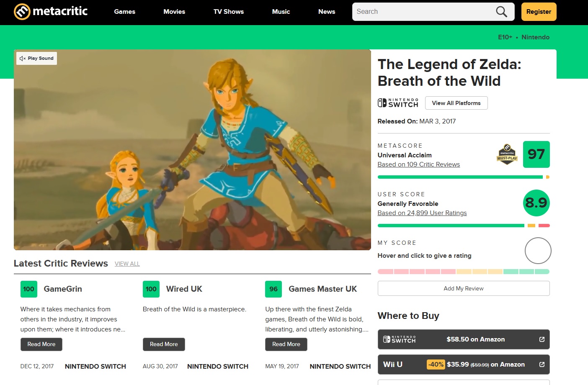Click the Games Master UK 96 badge

tap(273, 289)
